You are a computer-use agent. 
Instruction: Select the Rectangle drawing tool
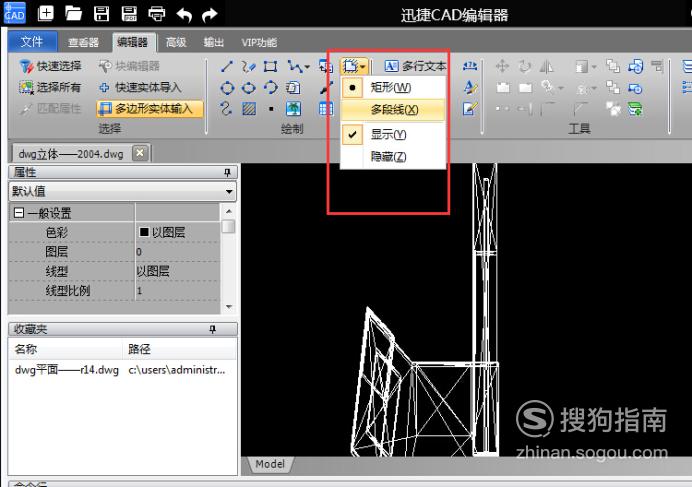[270, 67]
